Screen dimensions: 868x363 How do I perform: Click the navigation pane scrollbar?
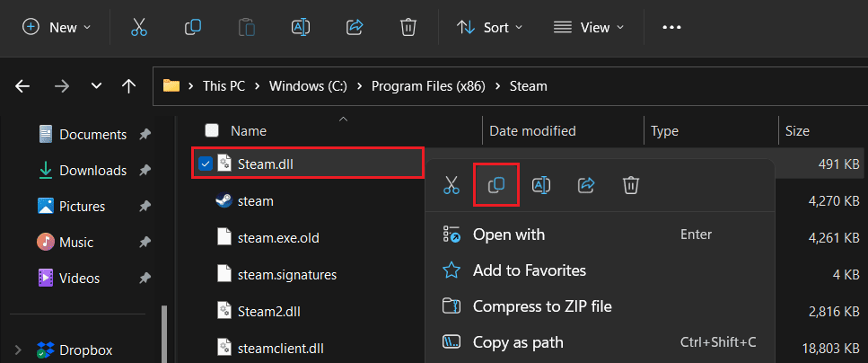click(x=164, y=334)
